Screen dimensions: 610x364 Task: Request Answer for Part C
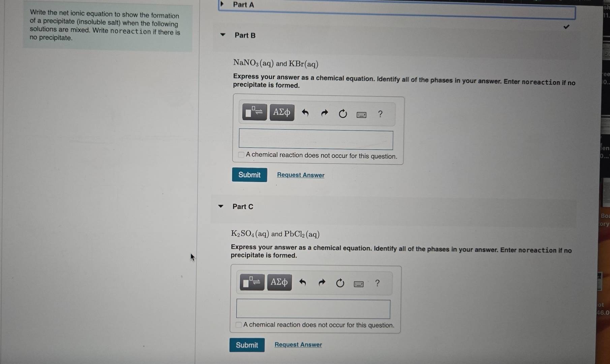tap(298, 344)
